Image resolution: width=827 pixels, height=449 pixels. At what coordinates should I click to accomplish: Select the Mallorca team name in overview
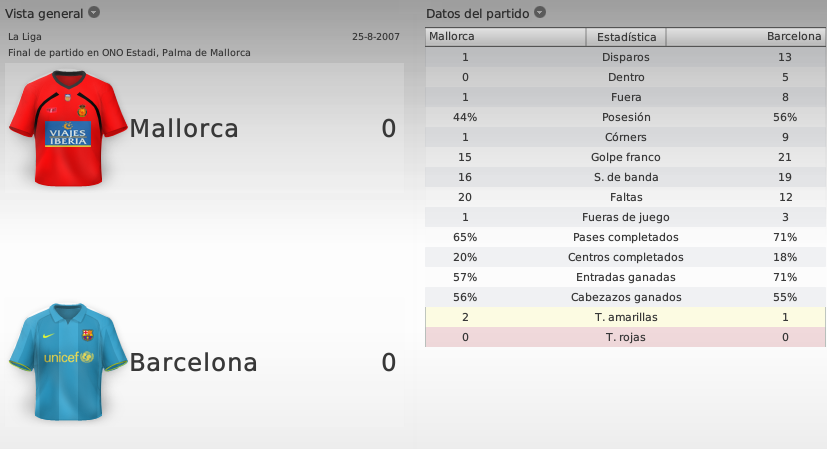184,129
